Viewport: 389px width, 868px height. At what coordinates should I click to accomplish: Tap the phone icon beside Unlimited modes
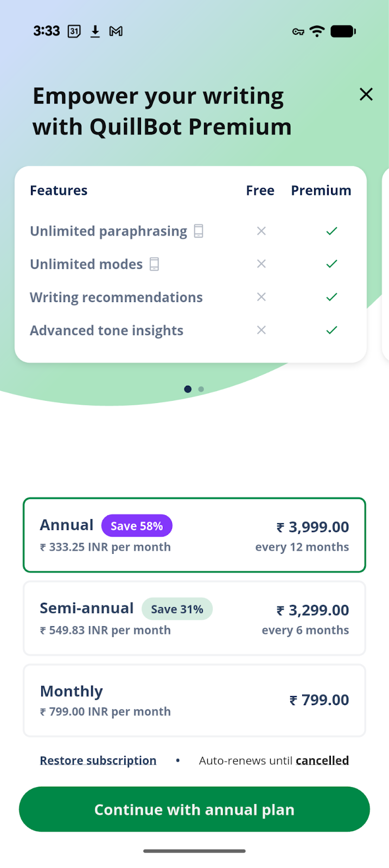click(x=155, y=264)
